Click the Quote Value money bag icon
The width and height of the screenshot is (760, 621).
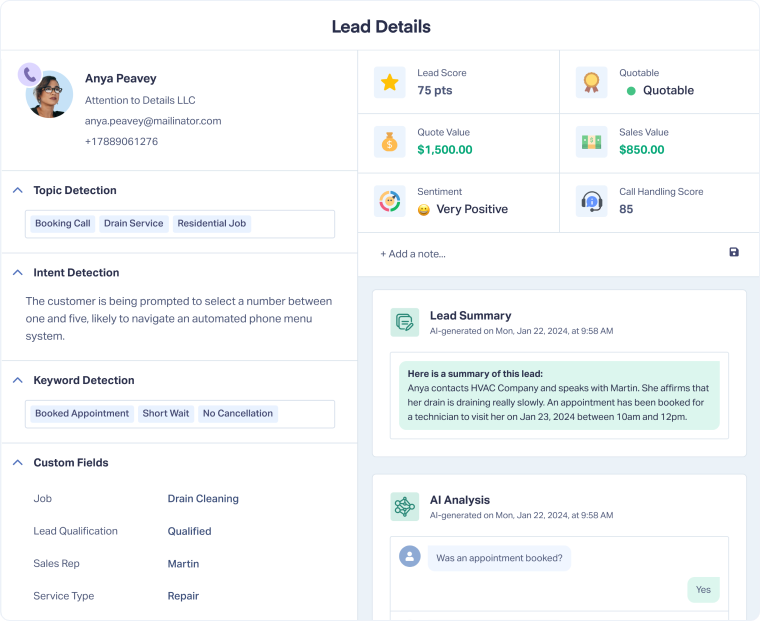tap(389, 142)
